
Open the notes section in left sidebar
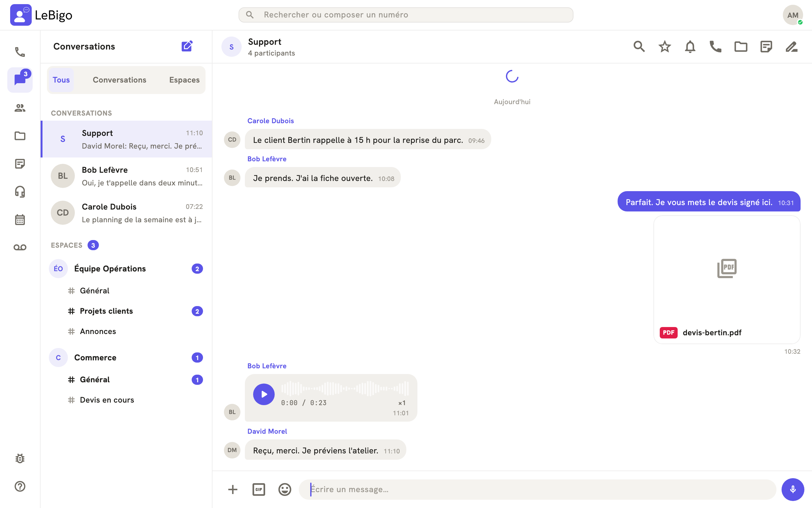20,164
